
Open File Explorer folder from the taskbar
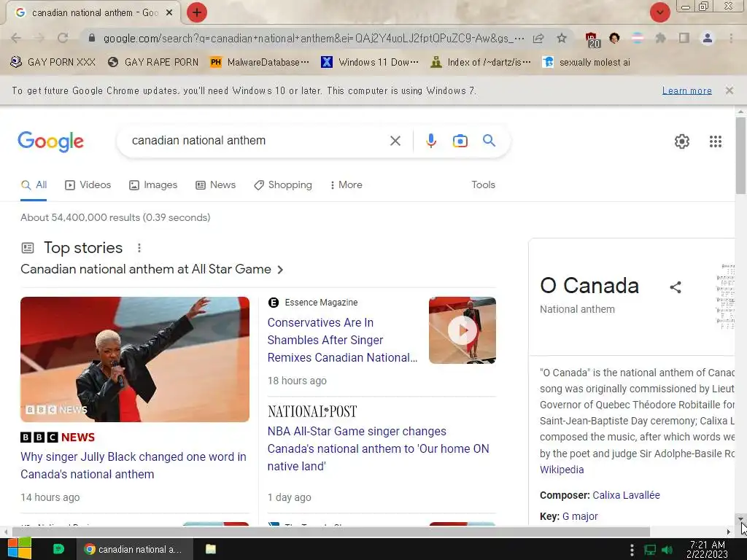211,549
